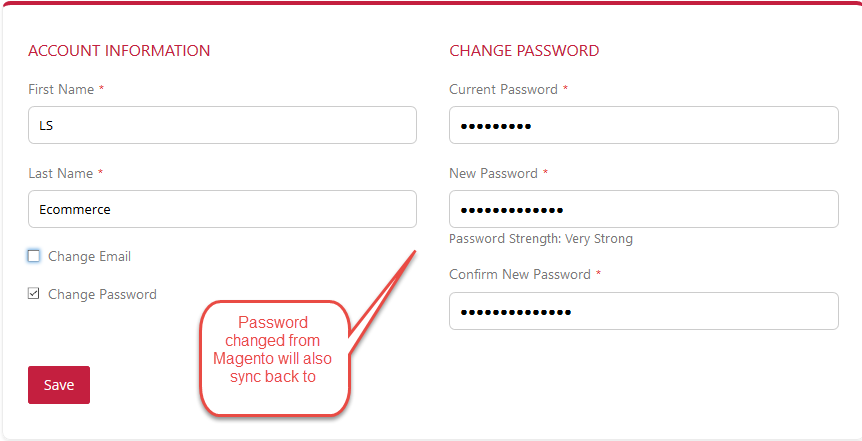Focus the Current Password field
This screenshot has width=862, height=441.
click(x=643, y=125)
